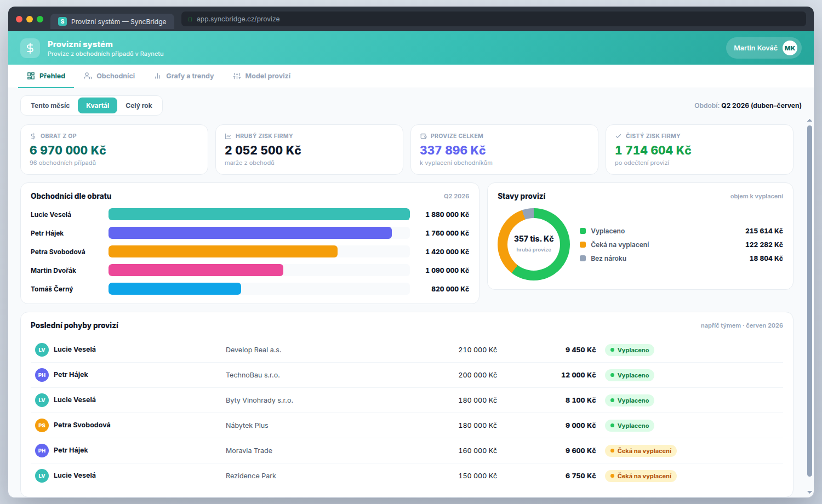Click the gray Bez nároku legend swatch
The height and width of the screenshot is (504, 822).
[x=583, y=259]
